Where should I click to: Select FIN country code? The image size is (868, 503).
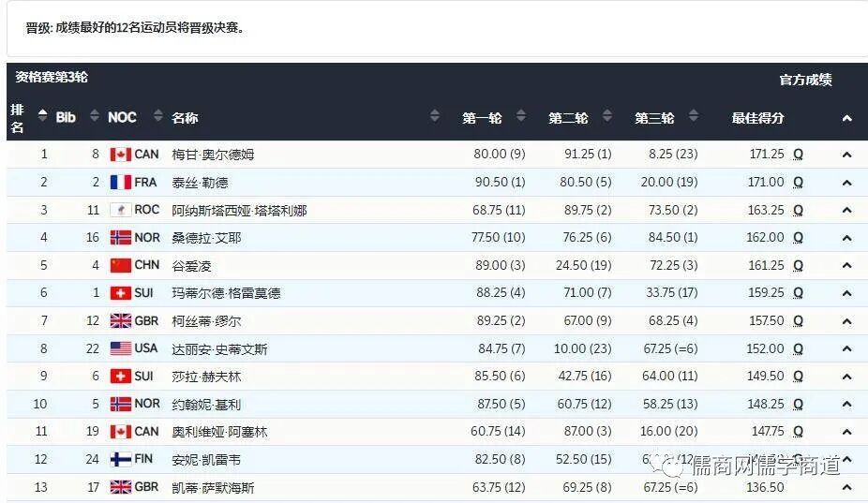[143, 459]
